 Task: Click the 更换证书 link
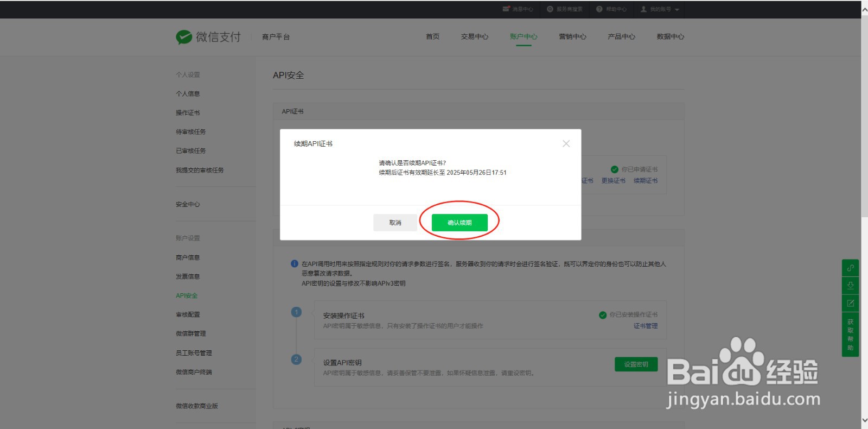(x=613, y=180)
